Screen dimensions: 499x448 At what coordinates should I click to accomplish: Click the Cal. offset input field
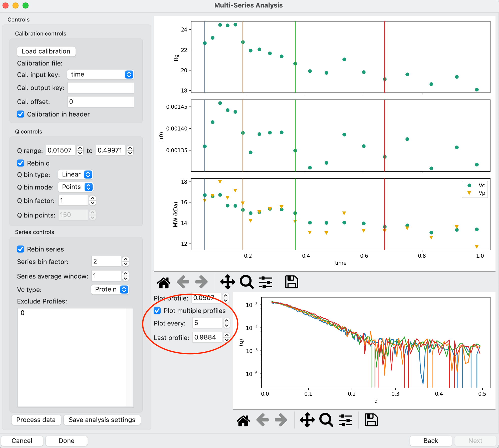(101, 102)
